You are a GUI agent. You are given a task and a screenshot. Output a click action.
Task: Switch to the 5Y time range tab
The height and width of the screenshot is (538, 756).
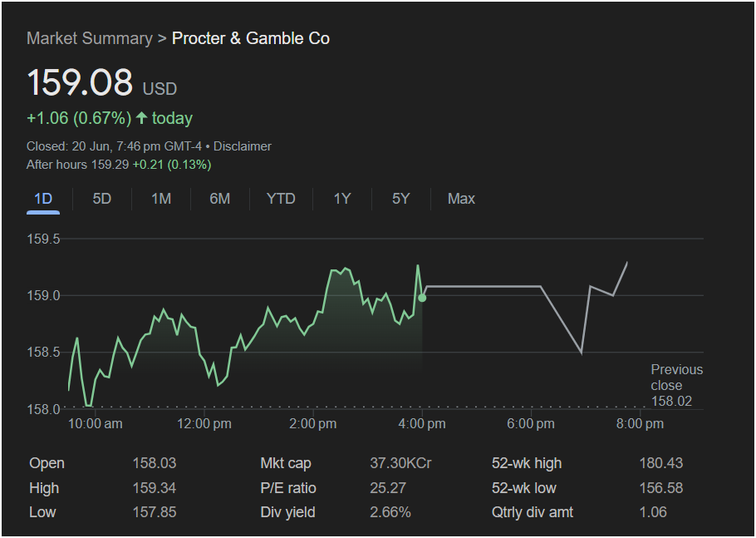click(x=400, y=199)
